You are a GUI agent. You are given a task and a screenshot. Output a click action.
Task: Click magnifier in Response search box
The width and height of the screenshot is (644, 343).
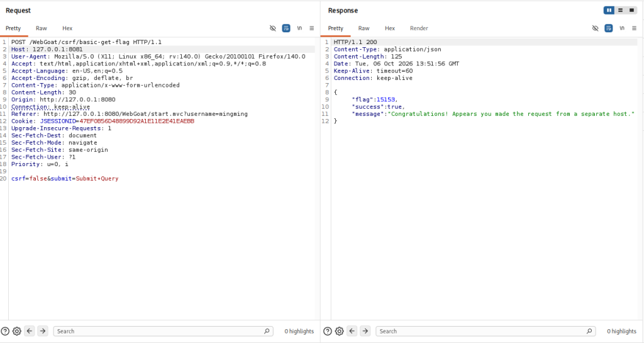[x=589, y=331]
